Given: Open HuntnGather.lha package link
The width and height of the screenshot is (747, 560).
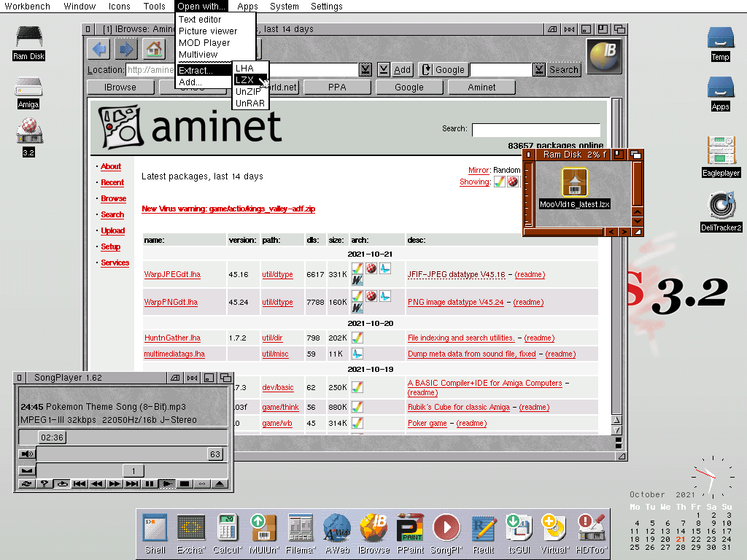Looking at the screenshot, I should (x=172, y=338).
